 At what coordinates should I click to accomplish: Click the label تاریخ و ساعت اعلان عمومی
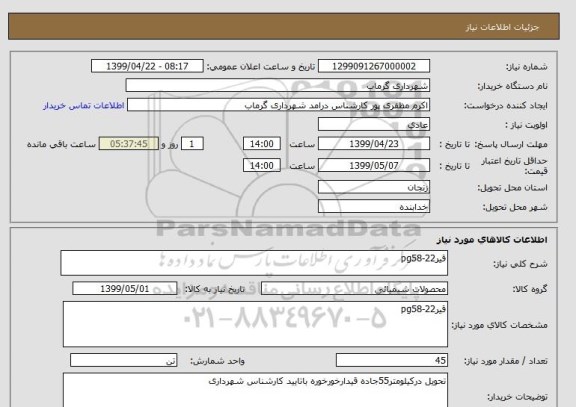[261, 67]
